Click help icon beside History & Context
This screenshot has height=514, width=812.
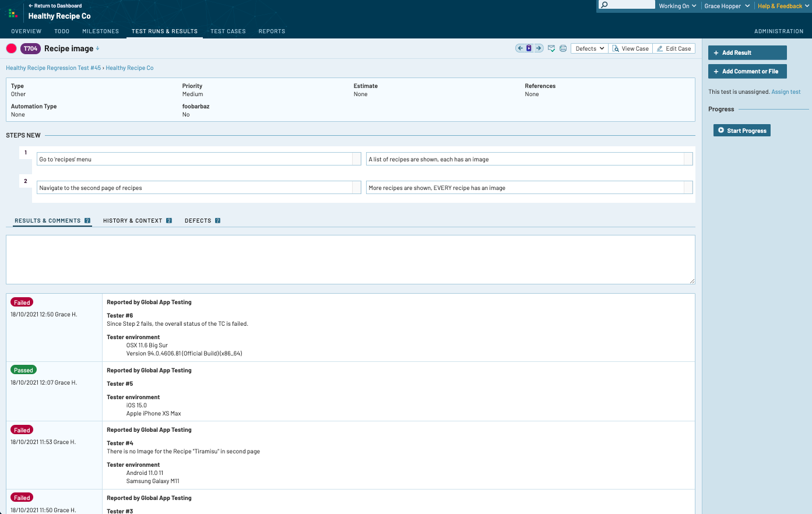[x=169, y=221]
